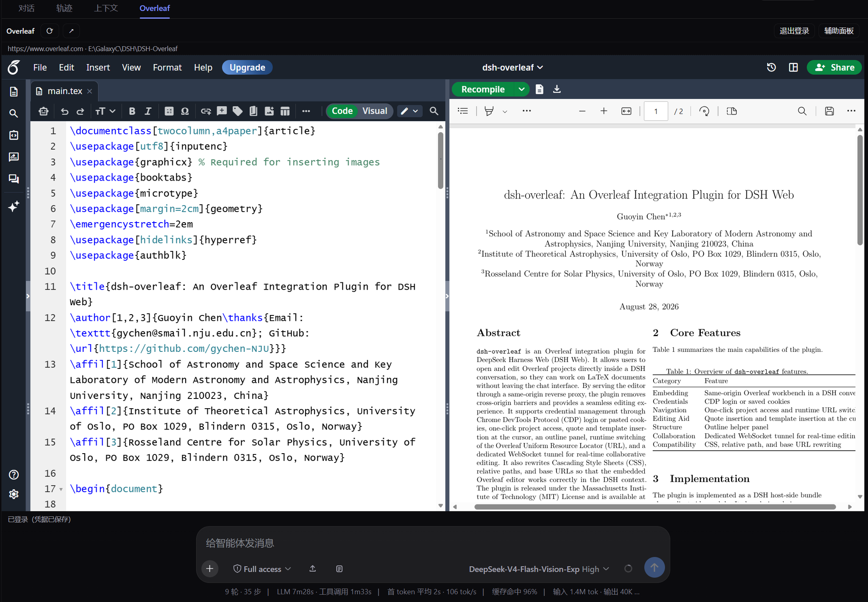
Task: Click the Upgrade button
Action: tap(247, 67)
